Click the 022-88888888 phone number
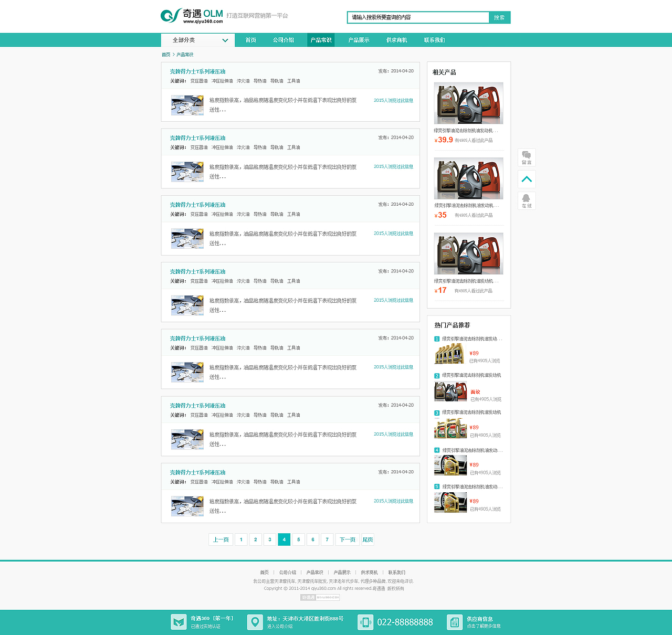The width and height of the screenshot is (672, 635). tap(405, 622)
